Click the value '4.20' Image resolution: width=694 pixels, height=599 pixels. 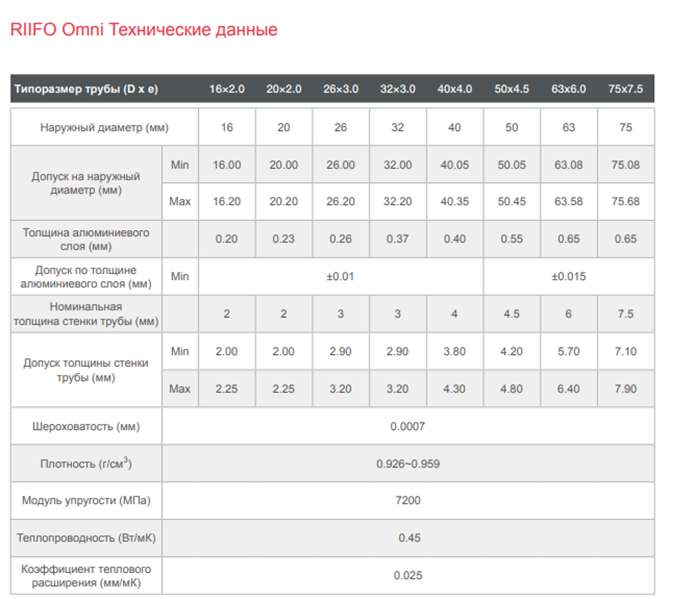point(512,352)
